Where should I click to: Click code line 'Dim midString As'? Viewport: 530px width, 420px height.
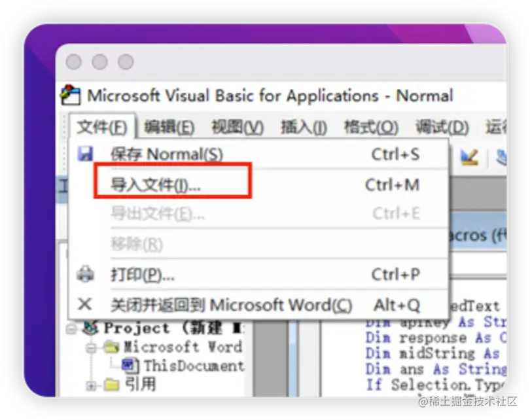433,353
